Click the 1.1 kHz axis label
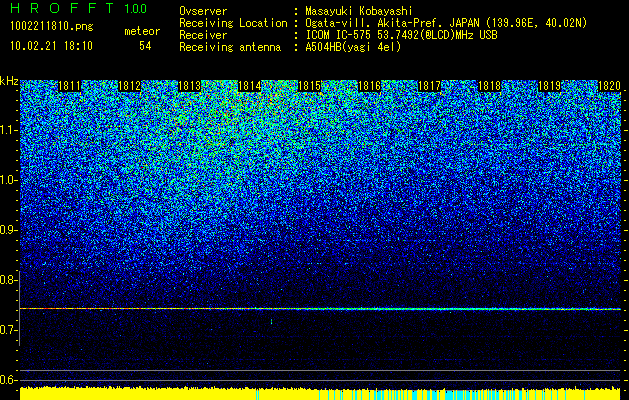The height and width of the screenshot is (400, 629). pos(8,130)
